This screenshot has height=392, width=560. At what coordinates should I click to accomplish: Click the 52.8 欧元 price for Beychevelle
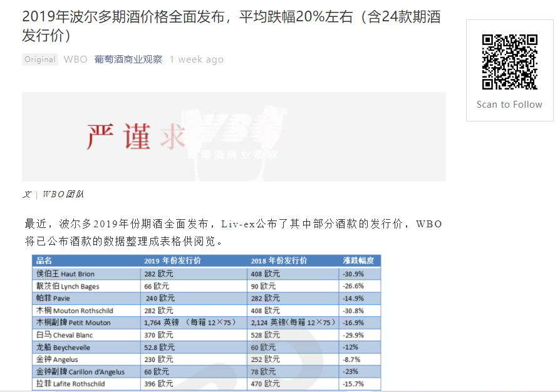(159, 348)
